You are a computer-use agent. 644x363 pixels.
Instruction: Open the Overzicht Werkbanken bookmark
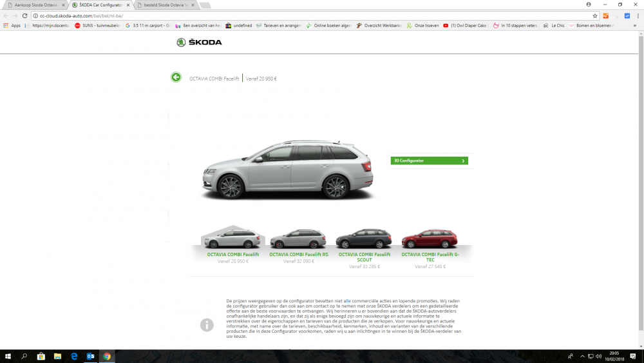pyautogui.click(x=379, y=26)
